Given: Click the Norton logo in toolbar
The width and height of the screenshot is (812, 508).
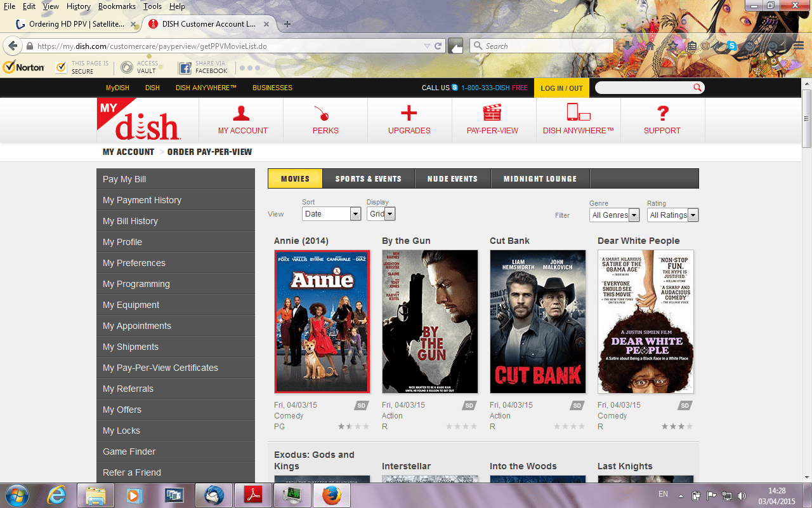Looking at the screenshot, I should [23, 67].
